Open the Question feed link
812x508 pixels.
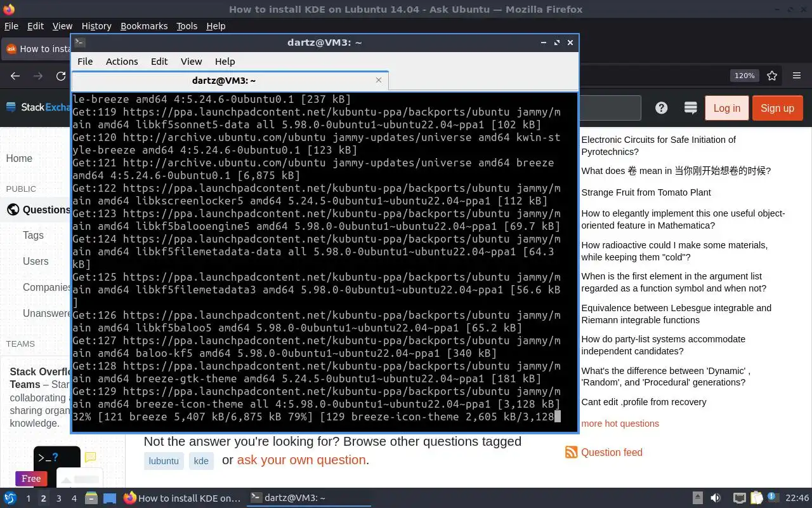(x=612, y=452)
